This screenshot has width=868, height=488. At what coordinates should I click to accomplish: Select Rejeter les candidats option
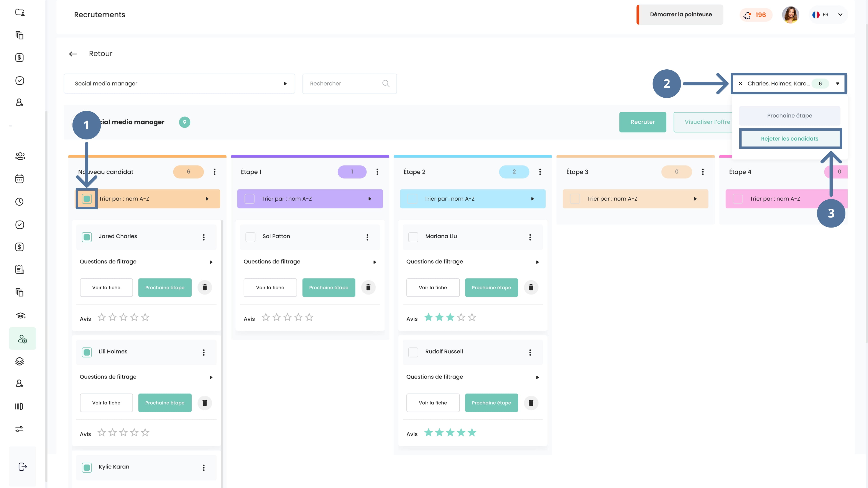[x=789, y=139]
